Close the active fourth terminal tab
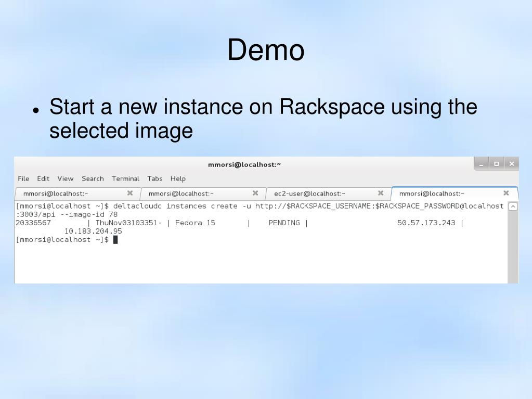 (506, 193)
